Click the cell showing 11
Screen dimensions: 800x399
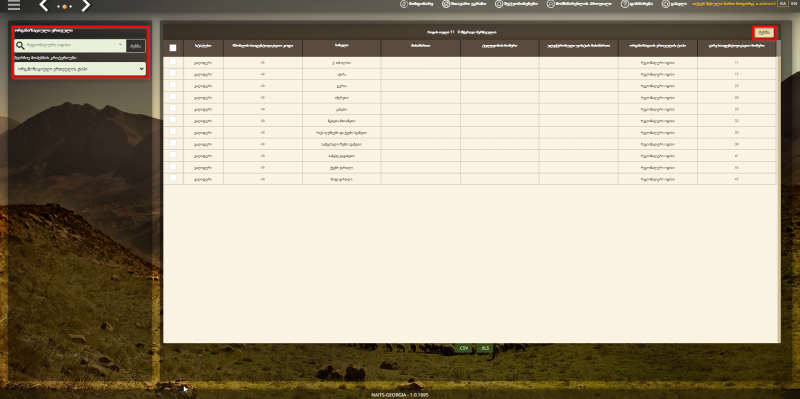pos(736,63)
